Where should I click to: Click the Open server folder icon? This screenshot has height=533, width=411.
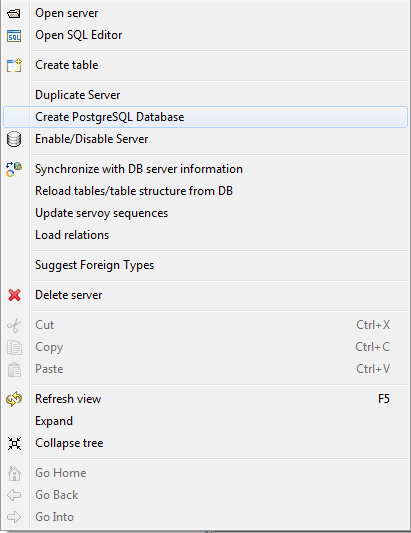tap(14, 14)
